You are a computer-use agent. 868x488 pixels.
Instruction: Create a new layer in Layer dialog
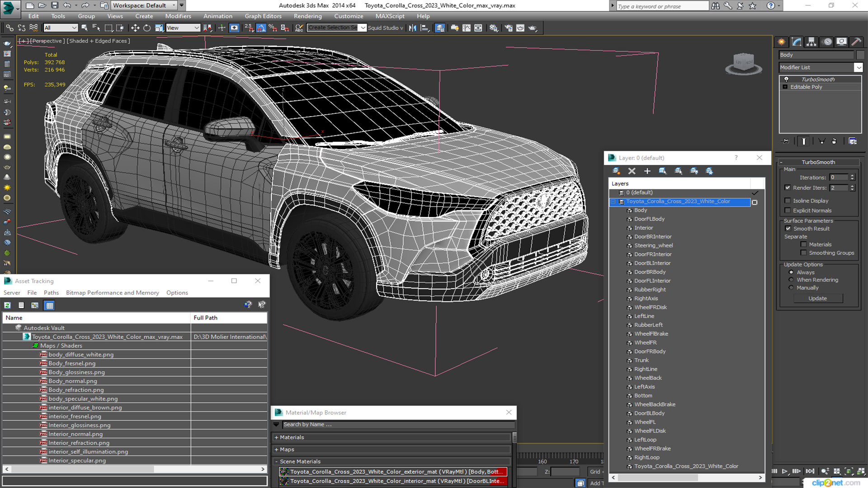click(x=616, y=171)
